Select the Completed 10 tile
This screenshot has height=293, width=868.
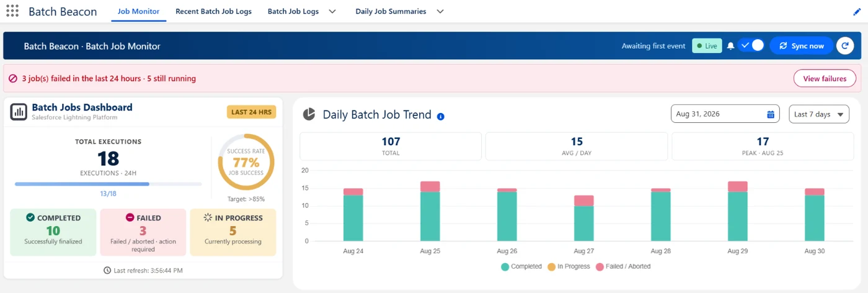click(x=53, y=232)
